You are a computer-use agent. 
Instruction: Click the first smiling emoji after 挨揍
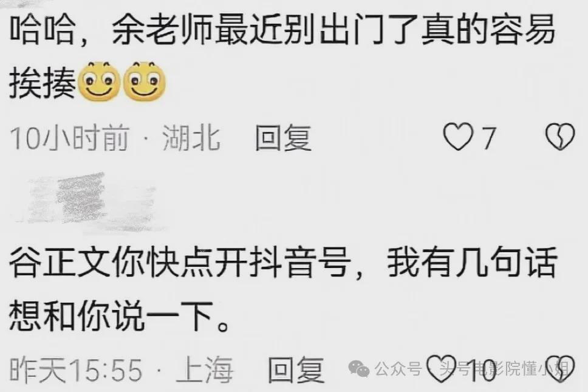98,81
